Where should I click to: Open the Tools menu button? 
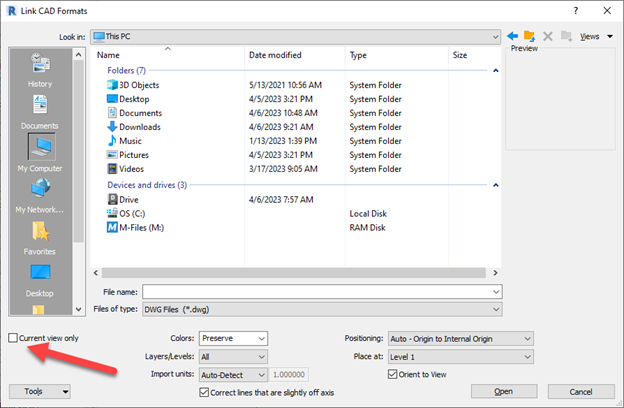point(39,391)
